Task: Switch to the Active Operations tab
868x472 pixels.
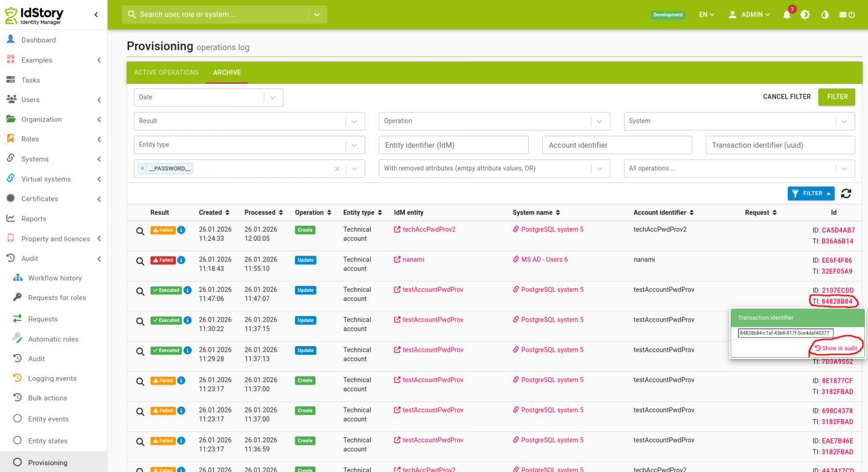Action: pyautogui.click(x=166, y=72)
